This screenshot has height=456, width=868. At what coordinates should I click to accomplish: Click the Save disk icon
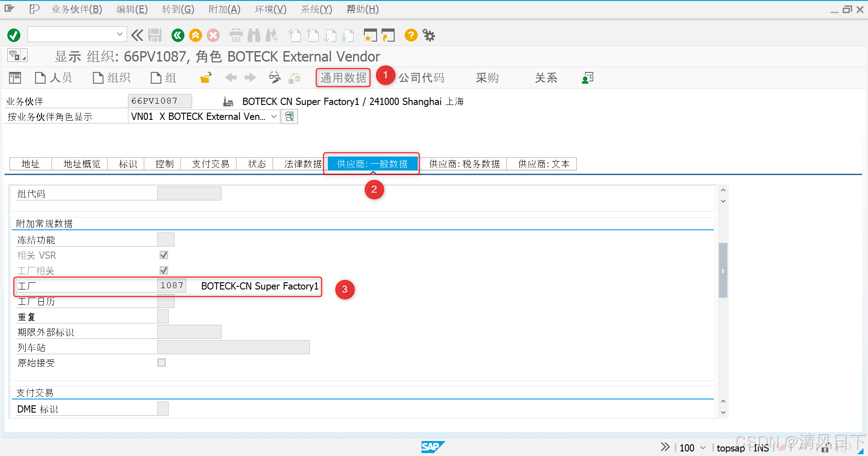pyautogui.click(x=155, y=35)
